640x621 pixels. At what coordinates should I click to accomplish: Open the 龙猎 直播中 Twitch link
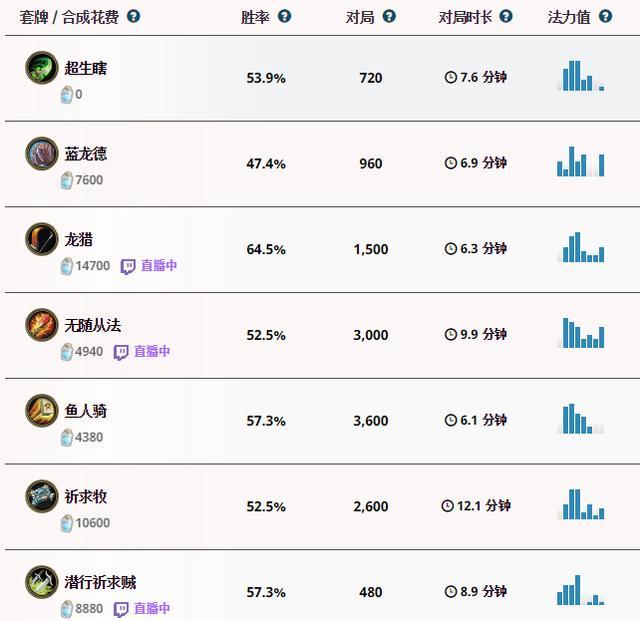(x=149, y=266)
